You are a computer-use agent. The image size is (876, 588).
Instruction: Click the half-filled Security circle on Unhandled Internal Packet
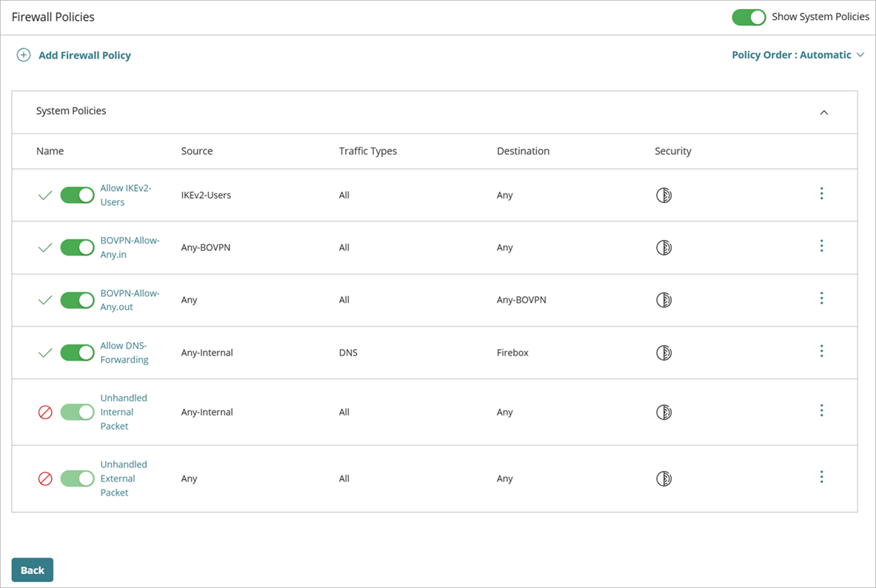(663, 412)
